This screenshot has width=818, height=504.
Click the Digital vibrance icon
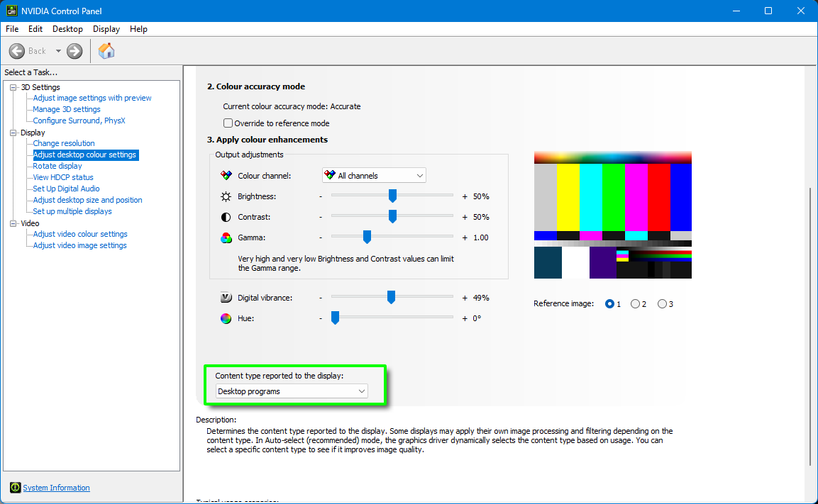(226, 298)
